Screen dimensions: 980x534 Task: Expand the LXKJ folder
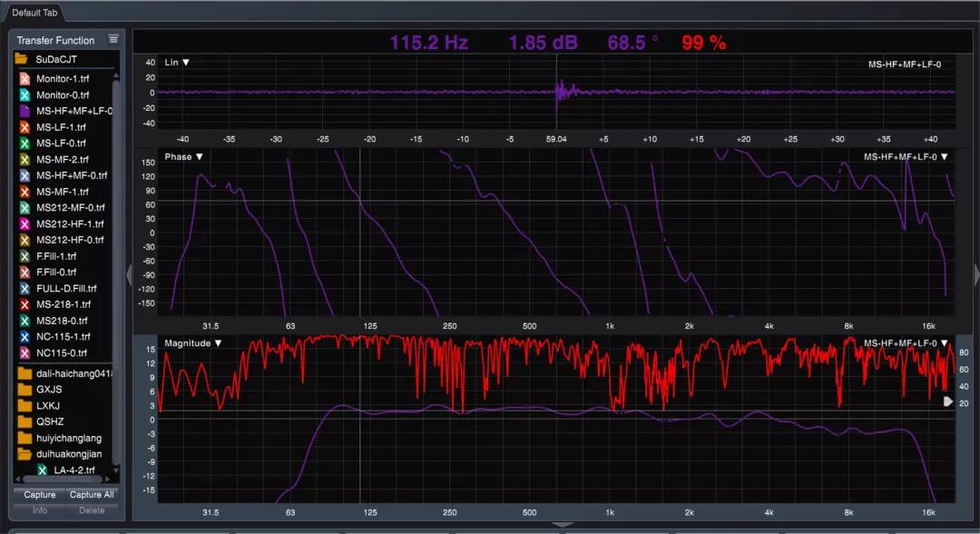coord(25,405)
